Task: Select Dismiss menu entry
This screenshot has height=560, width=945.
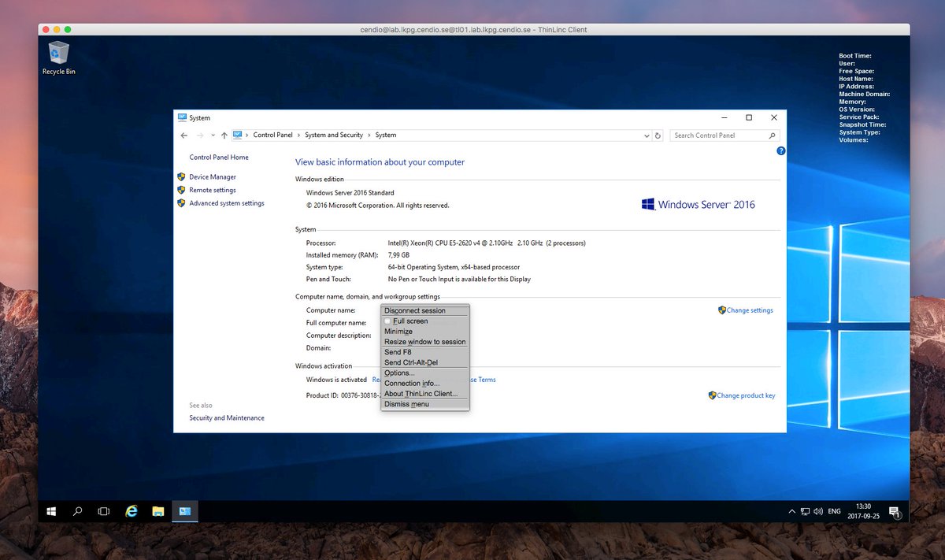Action: pyautogui.click(x=425, y=404)
